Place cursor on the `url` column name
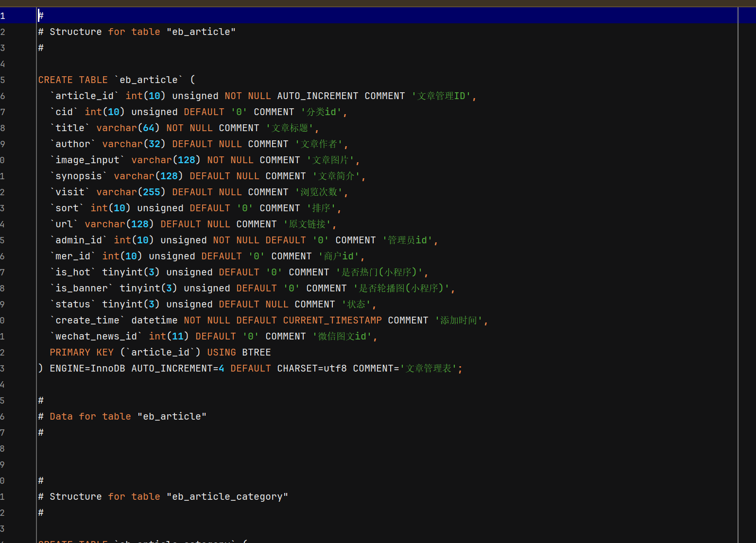Screen dimensions: 756x543 [64, 224]
